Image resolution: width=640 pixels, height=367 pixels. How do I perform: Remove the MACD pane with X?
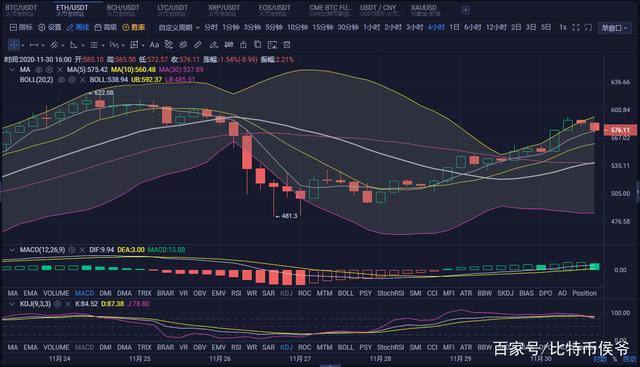[x=82, y=249]
